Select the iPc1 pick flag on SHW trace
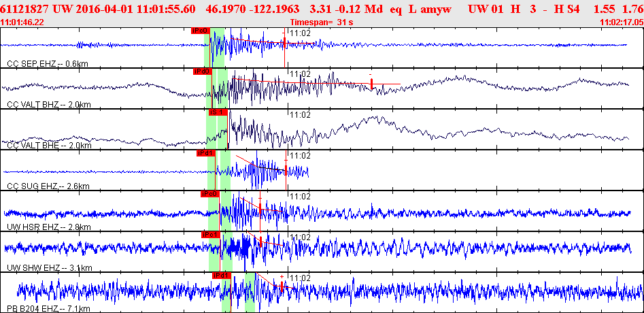 click(x=211, y=235)
